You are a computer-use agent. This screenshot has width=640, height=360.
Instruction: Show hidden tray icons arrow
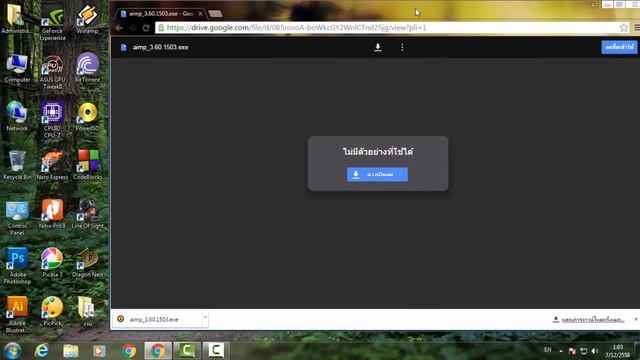point(560,351)
